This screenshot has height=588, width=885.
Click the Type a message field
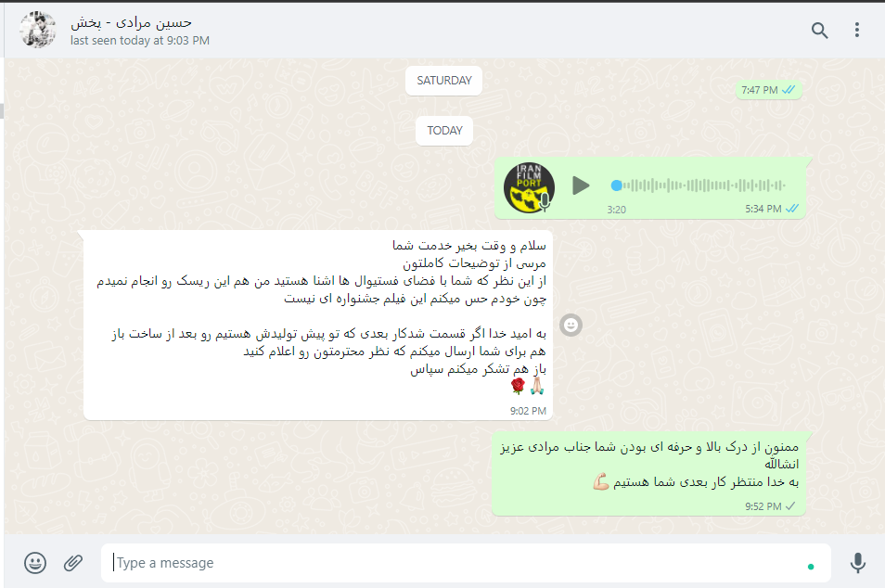tap(466, 563)
